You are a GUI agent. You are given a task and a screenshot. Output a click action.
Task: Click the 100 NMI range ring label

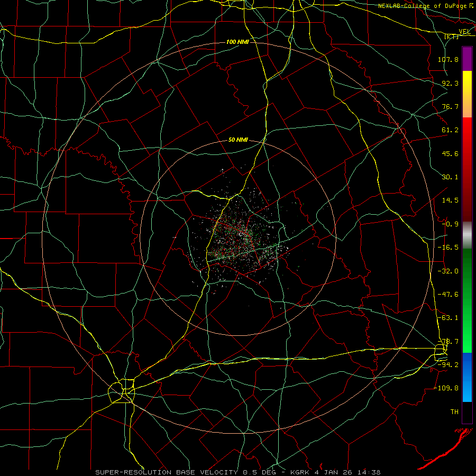click(237, 42)
